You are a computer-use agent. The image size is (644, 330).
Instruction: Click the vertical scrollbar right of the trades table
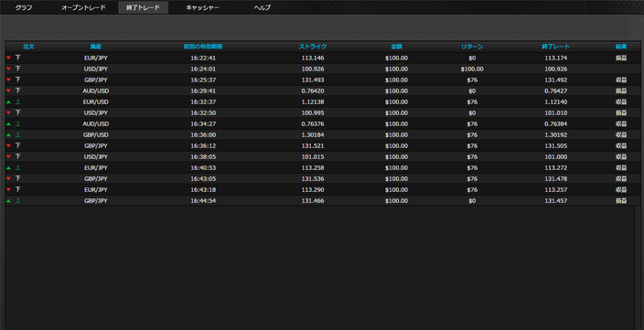(638, 267)
